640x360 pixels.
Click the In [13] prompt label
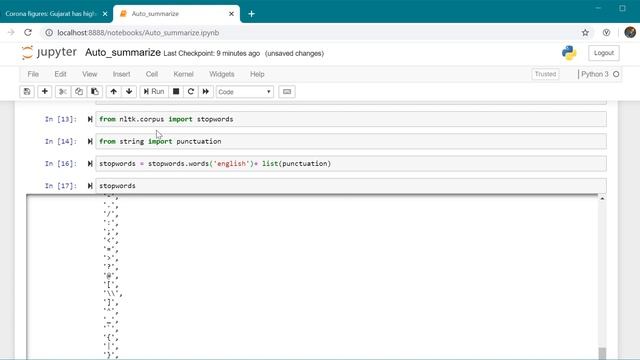[x=61, y=119]
